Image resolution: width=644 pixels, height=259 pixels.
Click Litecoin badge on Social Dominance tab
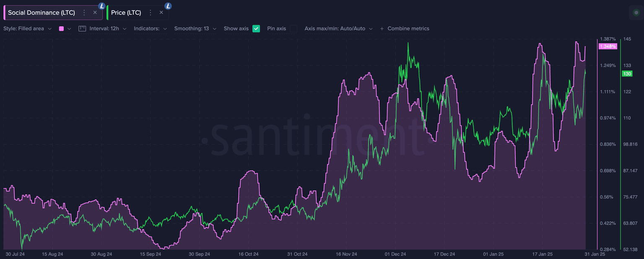(101, 6)
